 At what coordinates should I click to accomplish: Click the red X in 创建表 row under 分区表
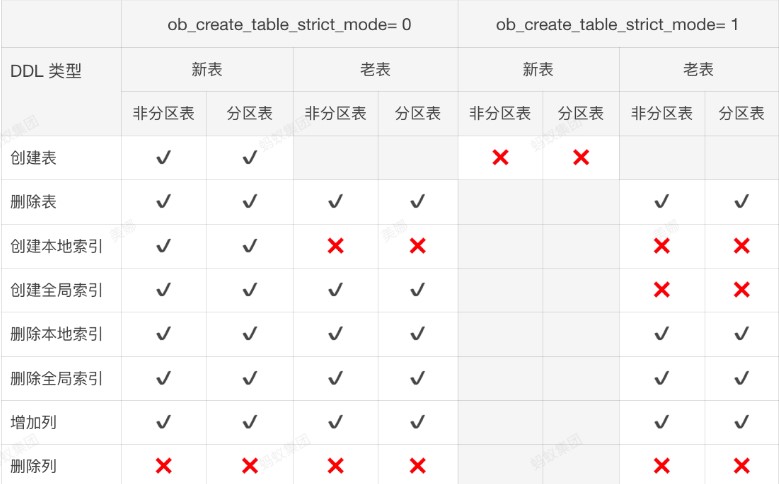click(x=581, y=158)
